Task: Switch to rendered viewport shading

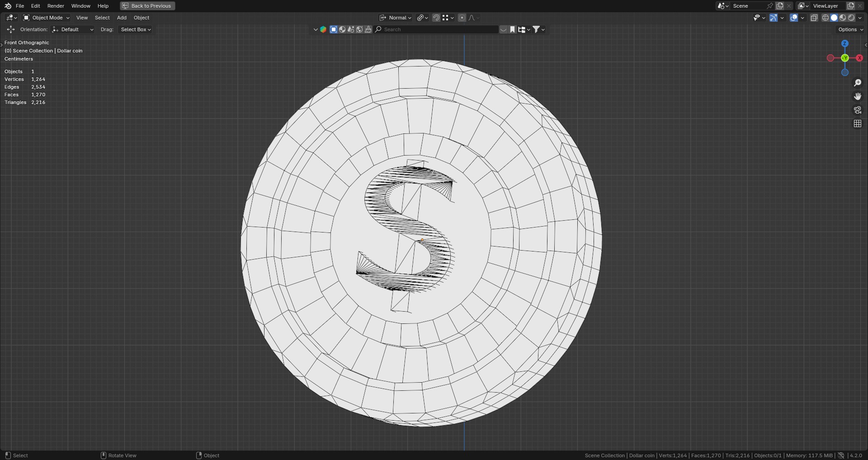Action: coord(851,18)
